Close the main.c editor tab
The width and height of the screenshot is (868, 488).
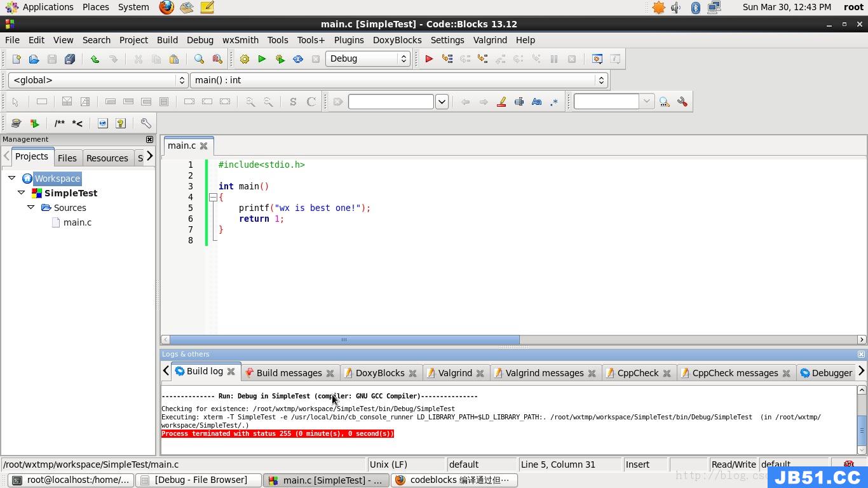(203, 146)
